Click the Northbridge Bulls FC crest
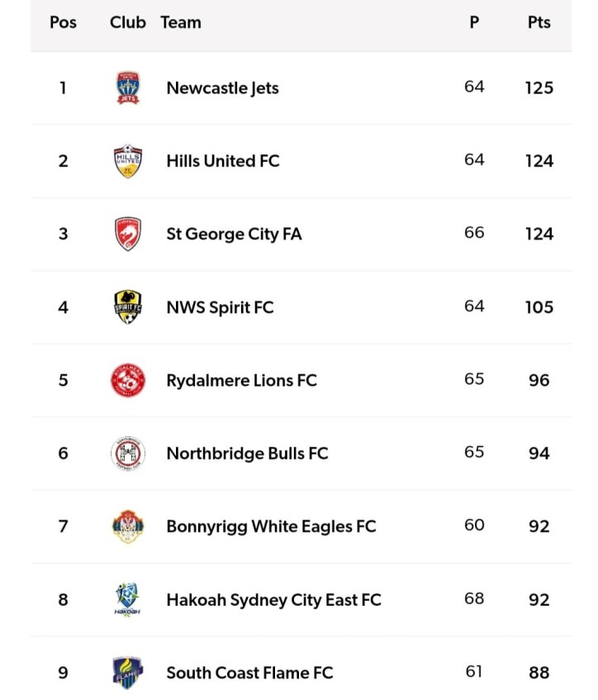This screenshot has height=700, width=598. [128, 454]
